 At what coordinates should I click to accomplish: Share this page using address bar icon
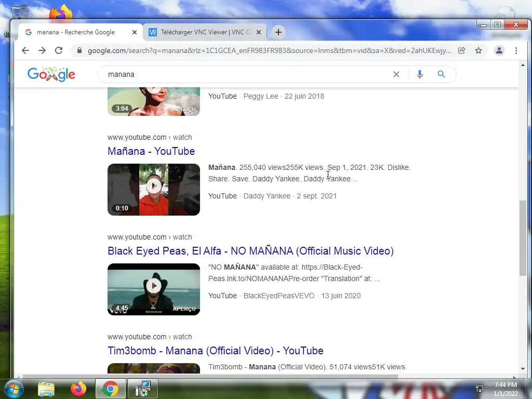tap(461, 50)
